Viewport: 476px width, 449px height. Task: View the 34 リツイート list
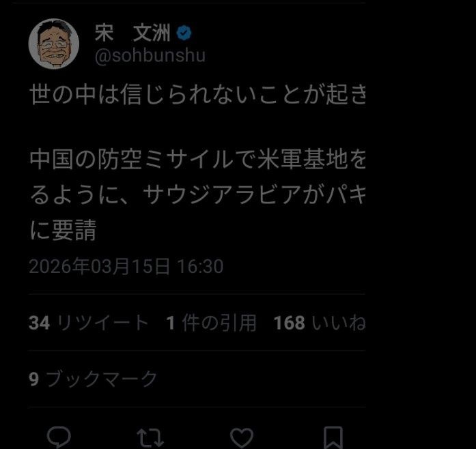(89, 323)
